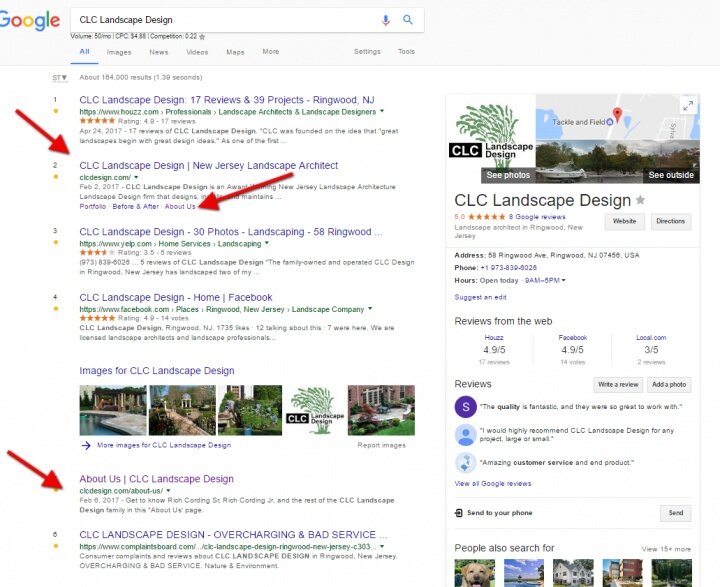Click Suggest an edit link
This screenshot has height=587, width=720.
[480, 297]
